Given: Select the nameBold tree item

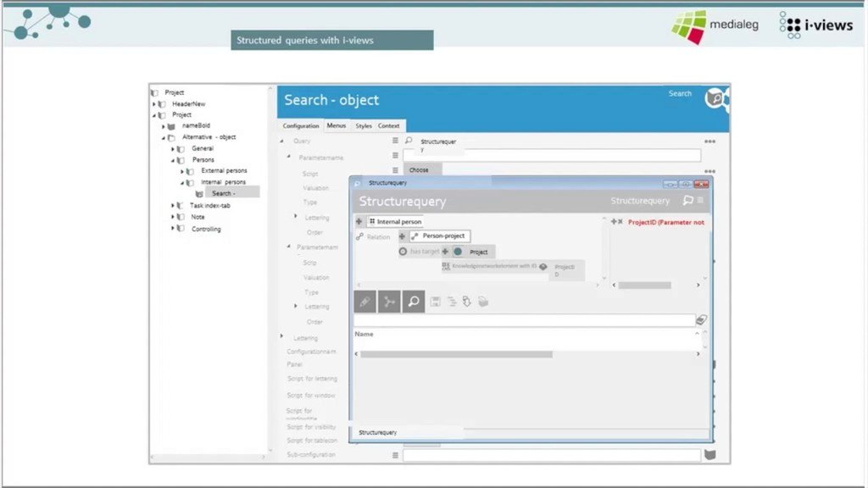Looking at the screenshot, I should pyautogui.click(x=196, y=125).
